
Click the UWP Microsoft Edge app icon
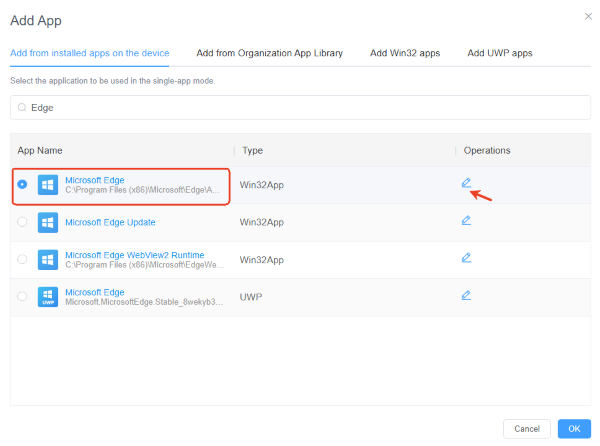[x=48, y=297]
